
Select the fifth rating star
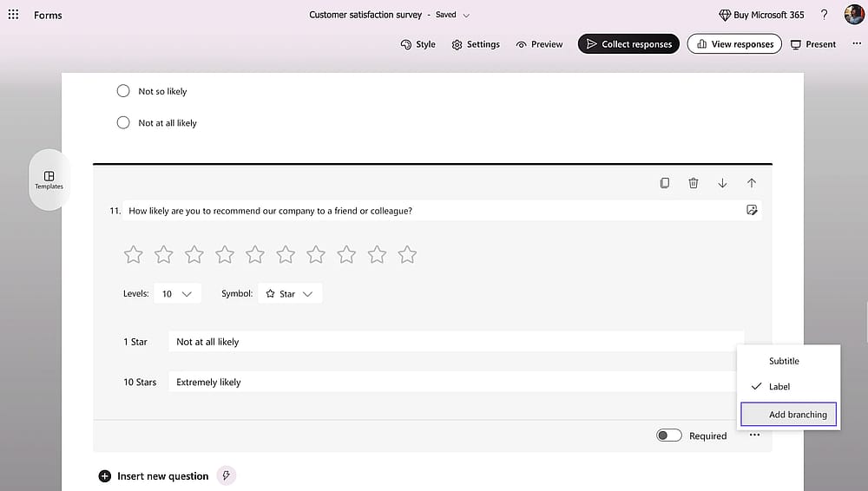[x=255, y=255]
